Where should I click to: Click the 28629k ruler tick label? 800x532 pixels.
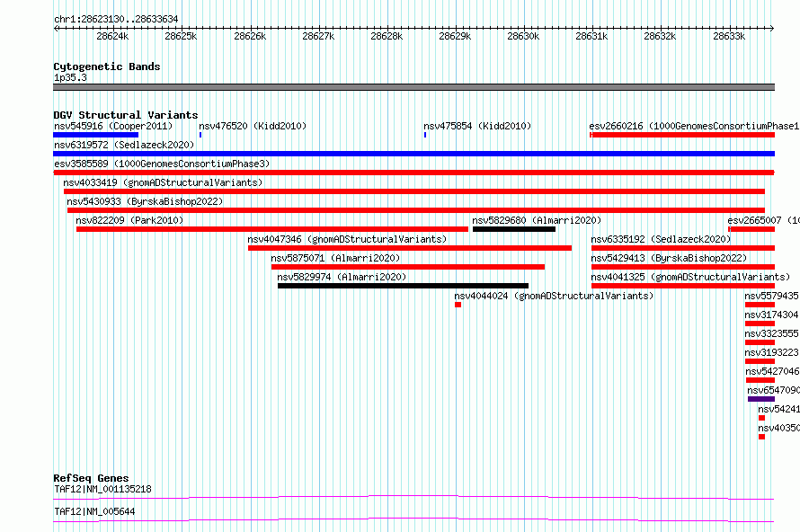coord(455,36)
